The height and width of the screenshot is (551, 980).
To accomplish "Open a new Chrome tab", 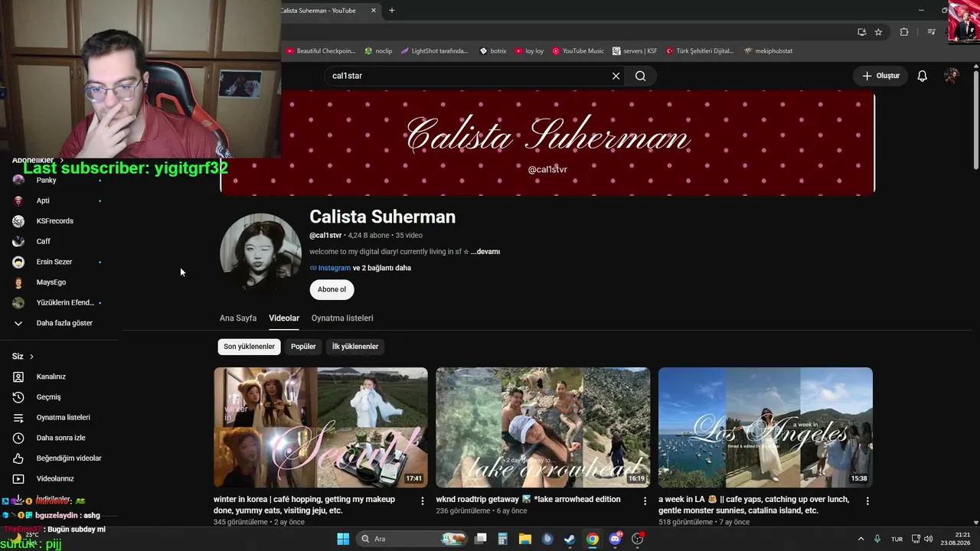I will 392,11.
